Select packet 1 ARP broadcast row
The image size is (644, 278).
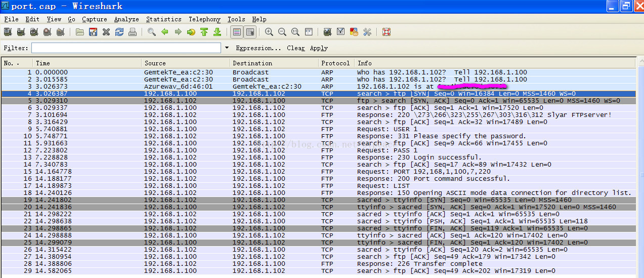pos(318,72)
